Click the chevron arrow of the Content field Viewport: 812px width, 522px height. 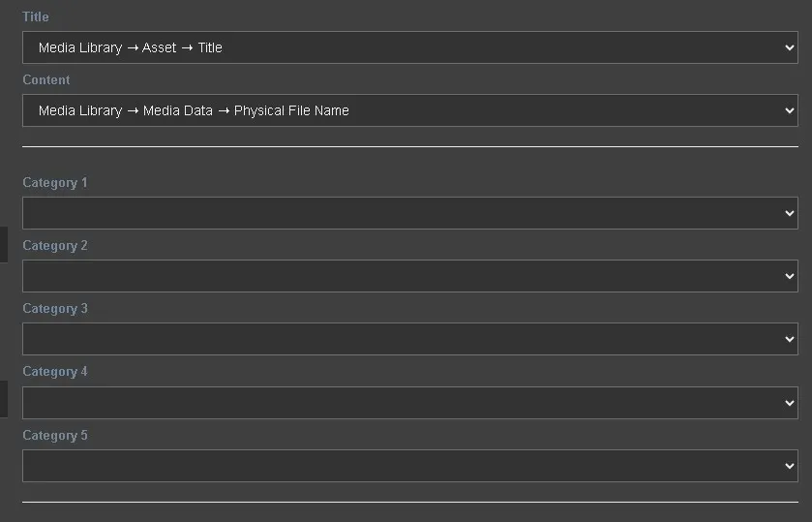coord(790,110)
